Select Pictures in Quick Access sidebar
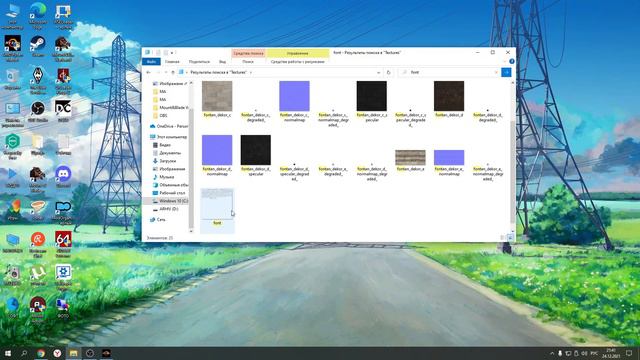 point(170,84)
